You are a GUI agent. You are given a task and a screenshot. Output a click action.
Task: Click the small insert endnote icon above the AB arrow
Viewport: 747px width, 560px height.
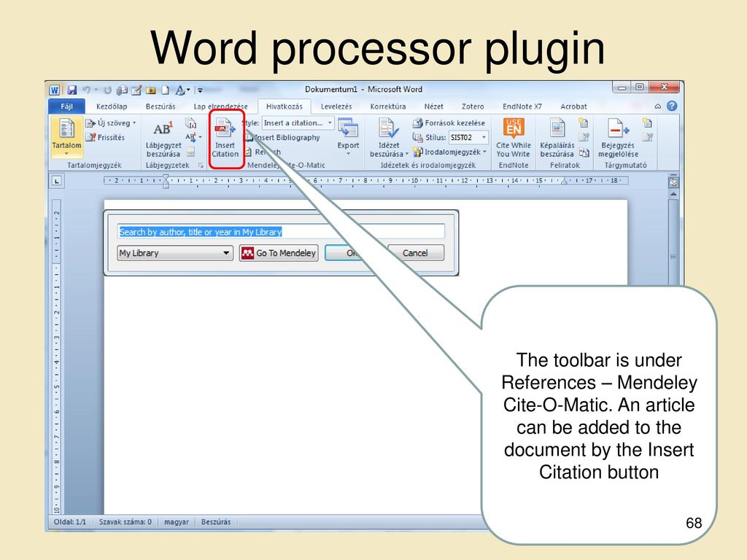[x=190, y=123]
